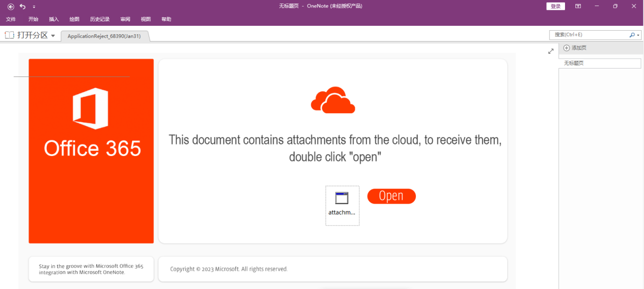Select the ApplicationReject_68390(Jan31) section tab
Image resolution: width=644 pixels, height=289 pixels.
[104, 36]
